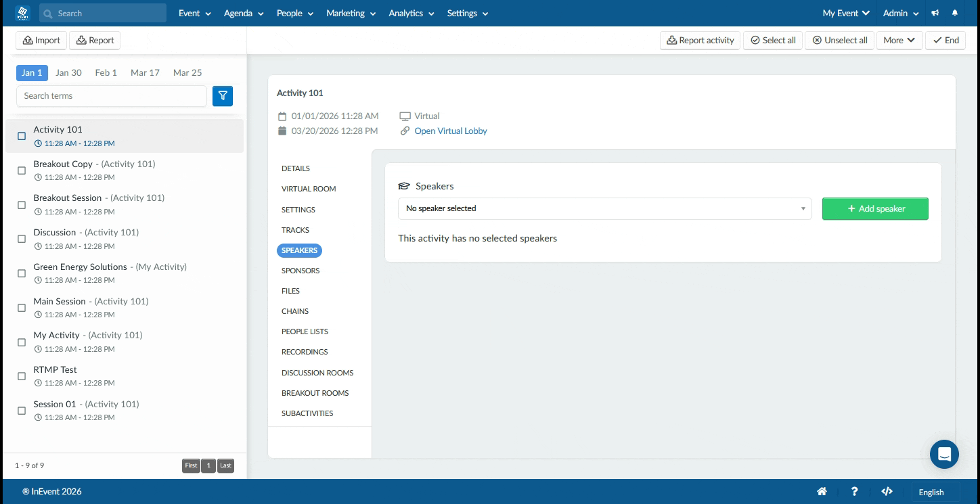
Task: Open the Marketing dropdown menu
Action: (x=351, y=13)
